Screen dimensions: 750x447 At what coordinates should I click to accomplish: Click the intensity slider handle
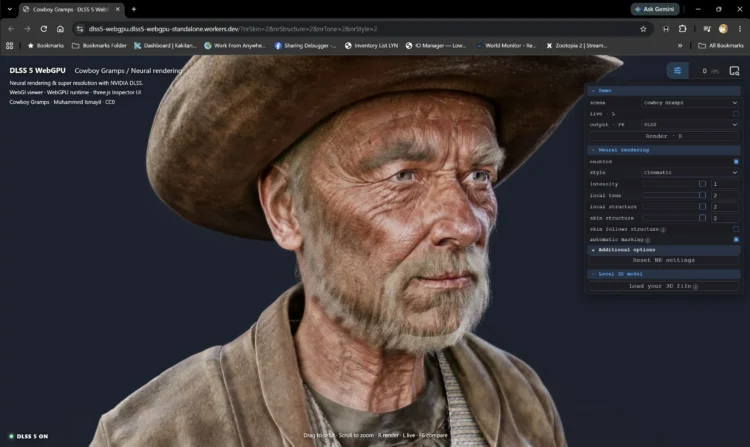[x=702, y=184]
